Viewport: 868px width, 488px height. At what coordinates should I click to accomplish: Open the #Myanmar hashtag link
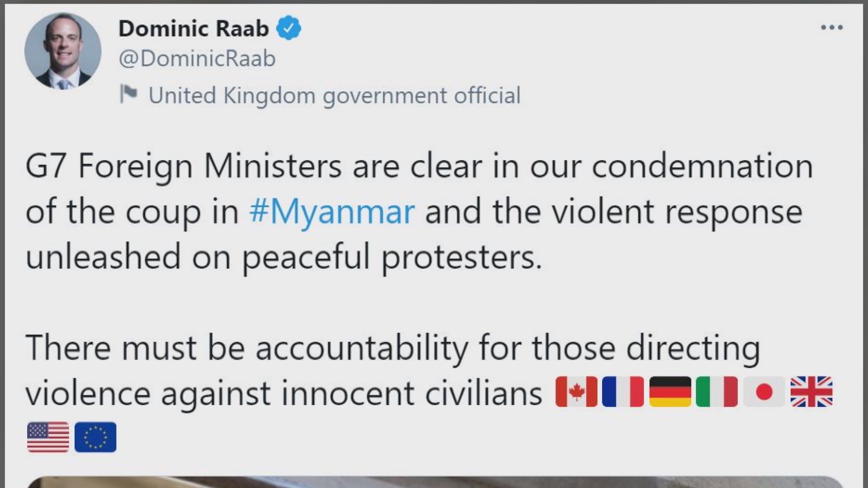pyautogui.click(x=332, y=211)
